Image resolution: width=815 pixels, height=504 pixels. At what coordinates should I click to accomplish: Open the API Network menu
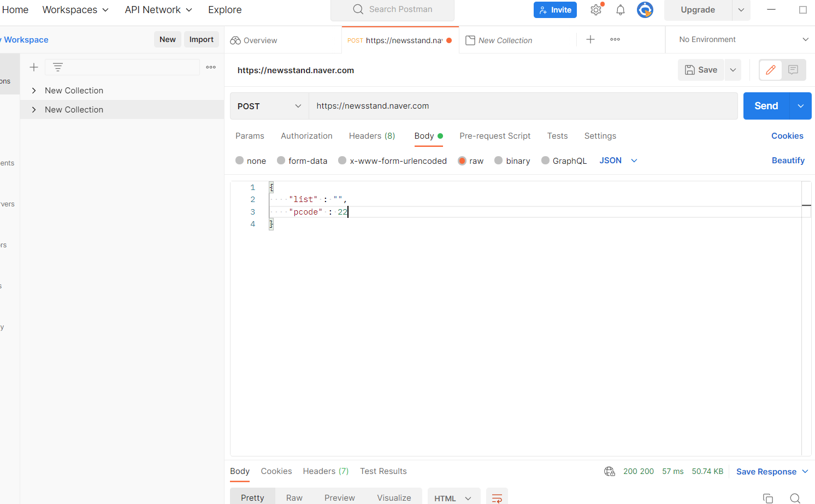[x=158, y=10]
